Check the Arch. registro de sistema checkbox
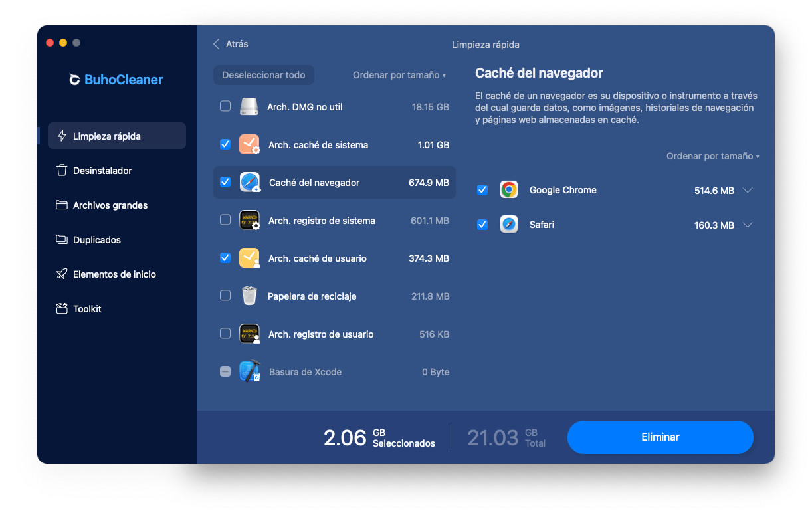This screenshot has width=812, height=513. (225, 220)
